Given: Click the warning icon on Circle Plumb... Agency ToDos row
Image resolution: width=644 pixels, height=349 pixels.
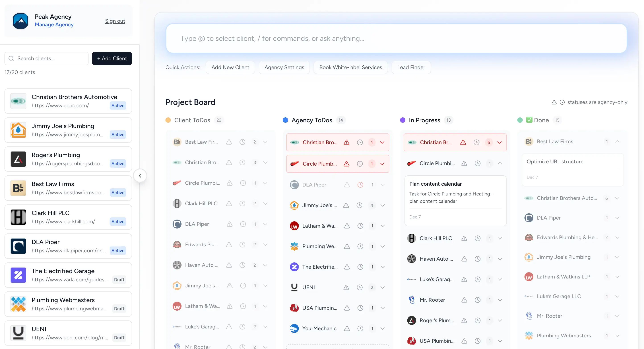Looking at the screenshot, I should pos(347,164).
